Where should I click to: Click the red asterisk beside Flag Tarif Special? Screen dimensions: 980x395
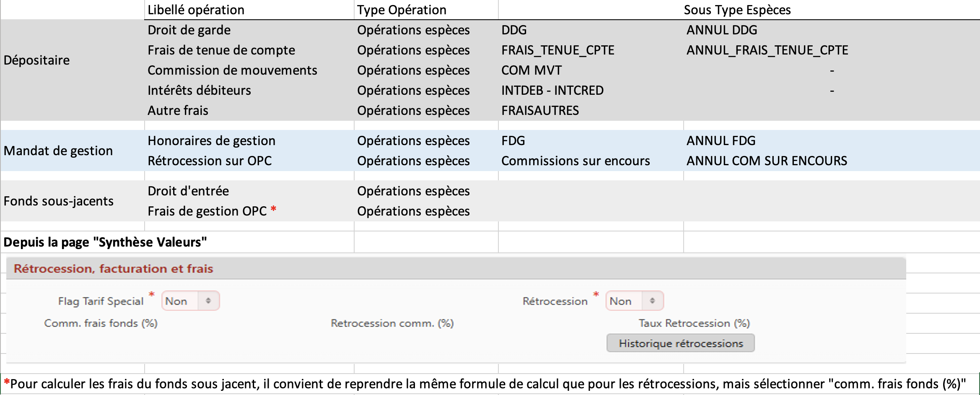pos(152,295)
